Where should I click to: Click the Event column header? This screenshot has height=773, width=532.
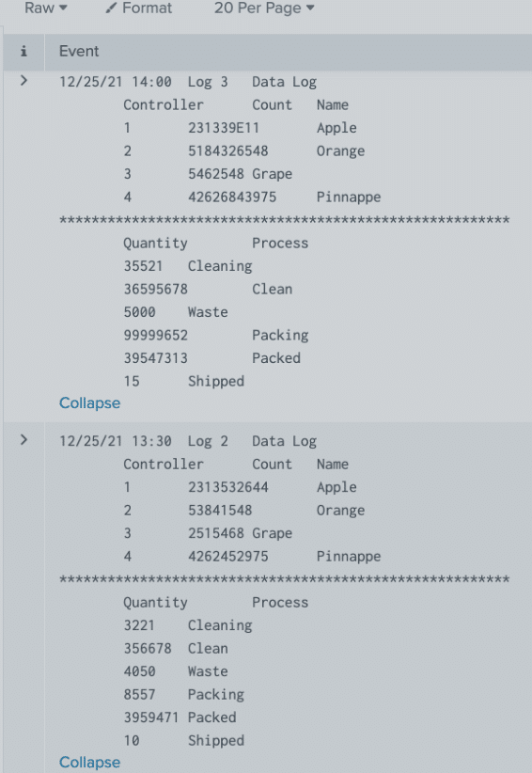click(x=79, y=52)
